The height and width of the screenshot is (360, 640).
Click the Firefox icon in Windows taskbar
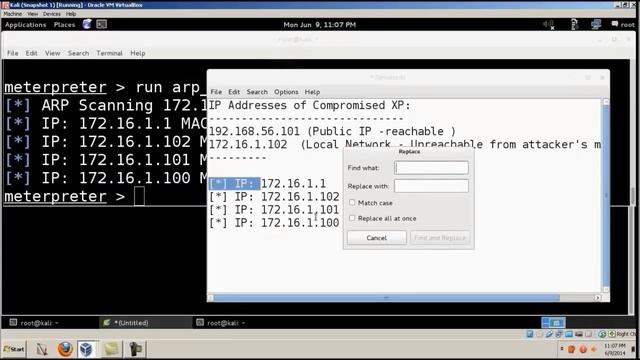[x=65, y=349]
